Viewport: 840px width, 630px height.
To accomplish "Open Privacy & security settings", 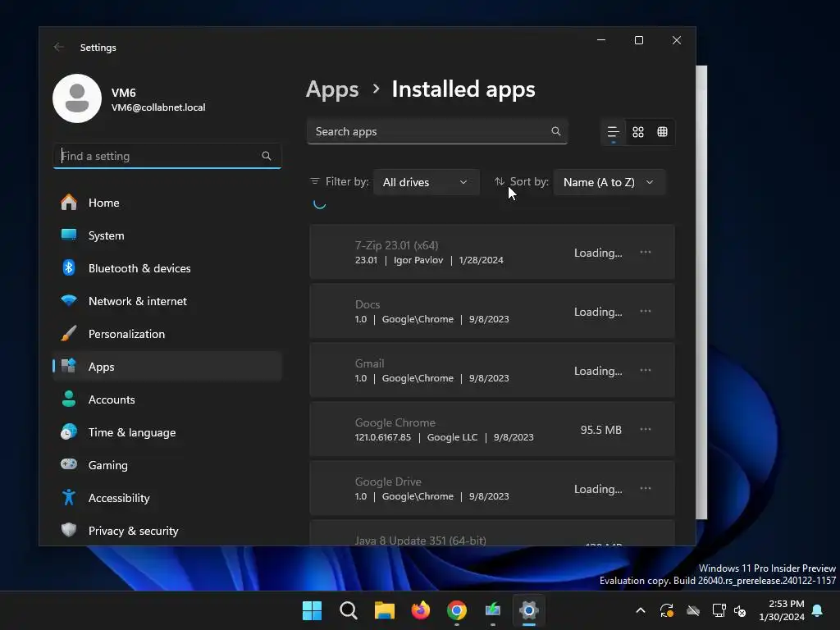I will [167, 531].
